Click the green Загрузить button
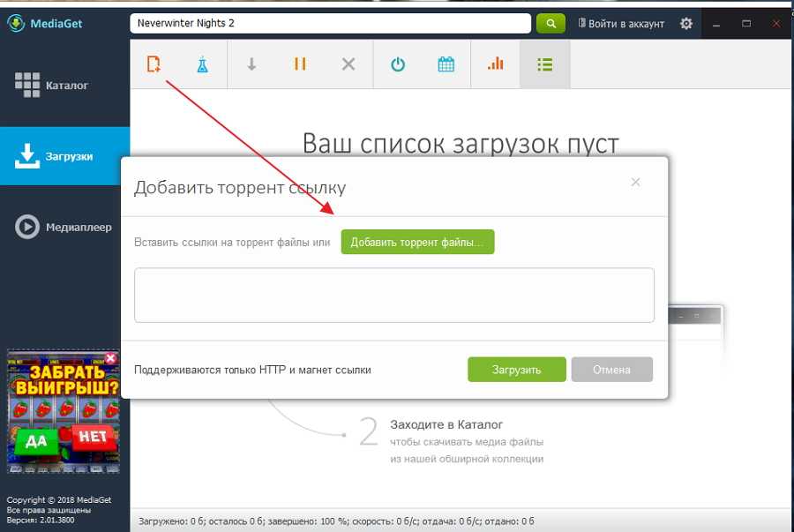794x532 pixels. pos(516,370)
